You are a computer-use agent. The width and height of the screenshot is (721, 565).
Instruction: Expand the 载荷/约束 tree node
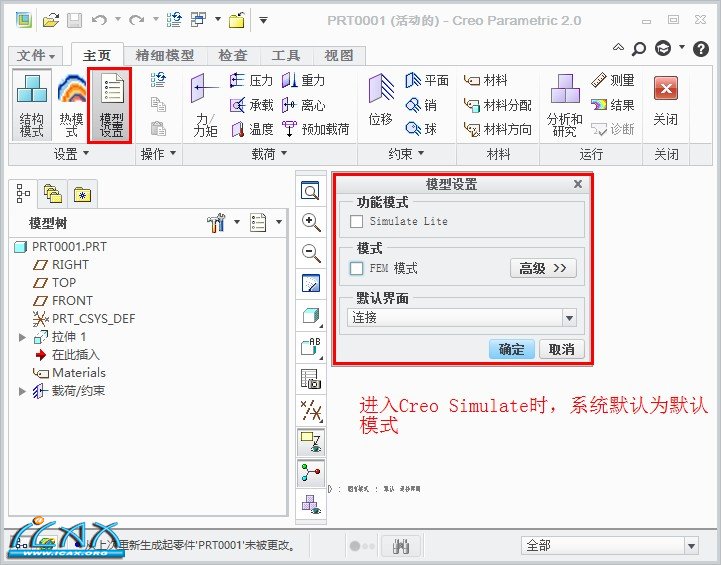[x=22, y=391]
